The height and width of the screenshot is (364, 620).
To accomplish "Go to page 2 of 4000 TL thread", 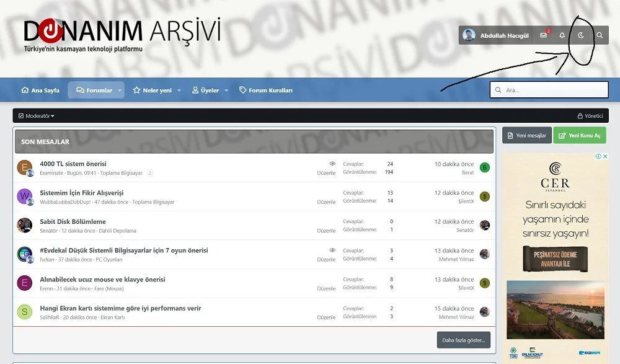I will [150, 173].
